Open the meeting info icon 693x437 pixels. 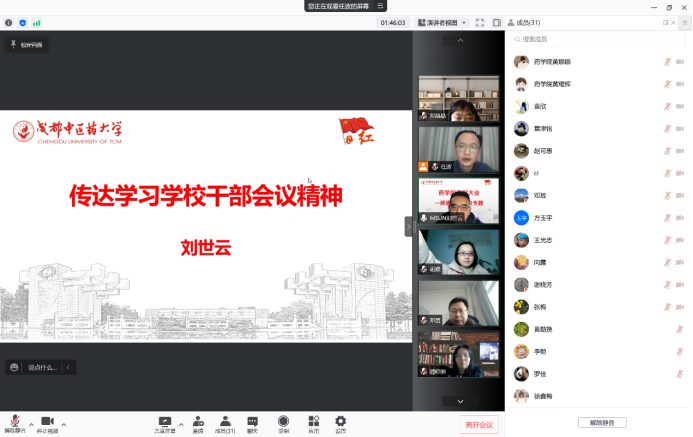8,23
